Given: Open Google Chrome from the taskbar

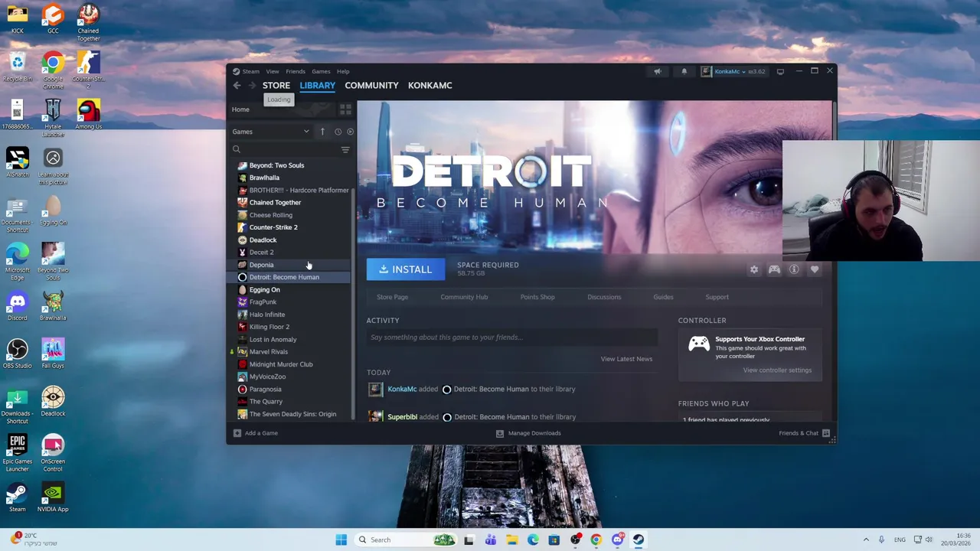Looking at the screenshot, I should coord(596,540).
